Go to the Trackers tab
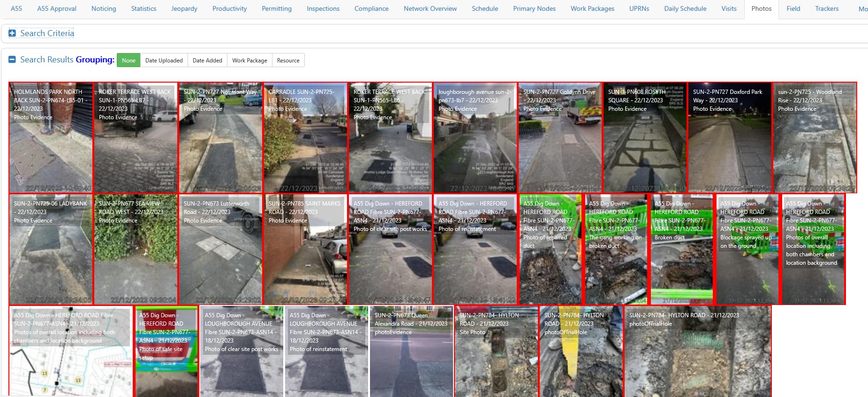 (827, 8)
